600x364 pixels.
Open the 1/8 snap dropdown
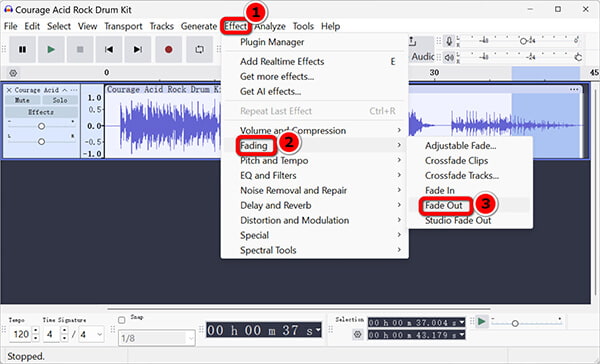tap(157, 338)
